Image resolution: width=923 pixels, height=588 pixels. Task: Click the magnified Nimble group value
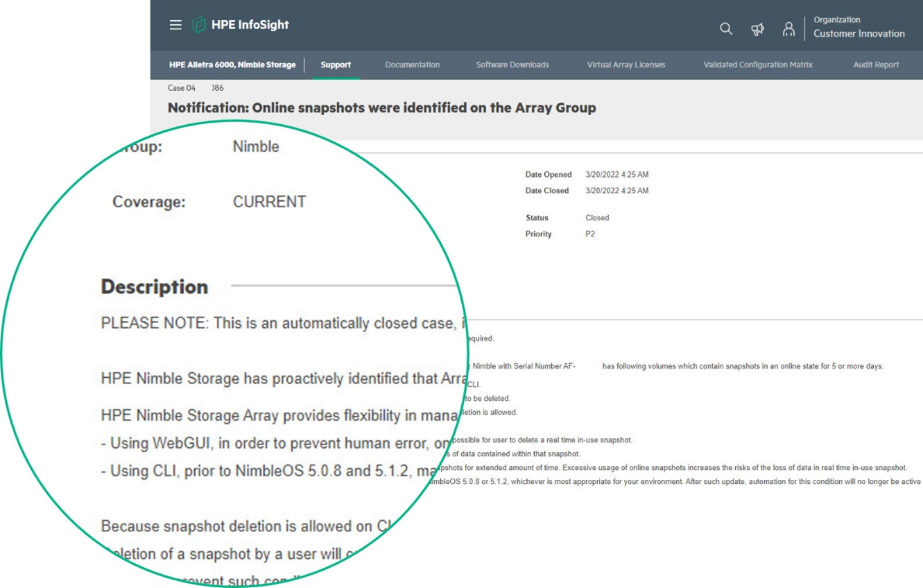coord(256,147)
